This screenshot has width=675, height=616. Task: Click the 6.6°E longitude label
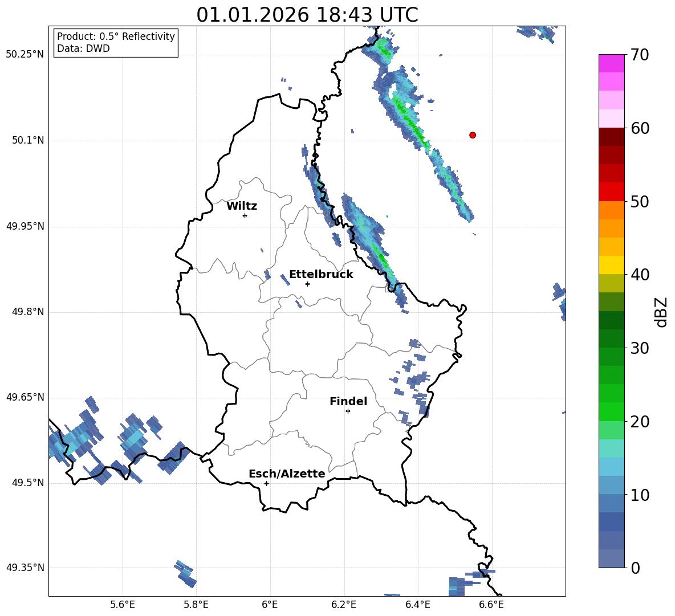491,605
